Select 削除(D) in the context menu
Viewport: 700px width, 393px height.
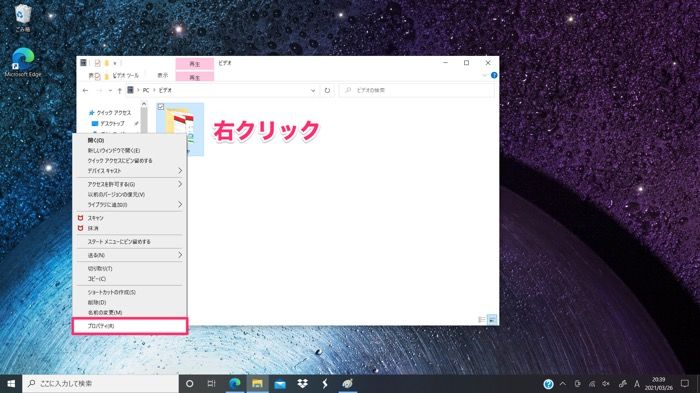coord(129,302)
